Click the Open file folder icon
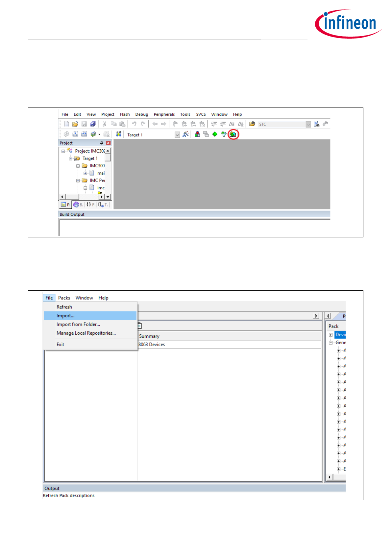392x554 pixels. [x=75, y=124]
